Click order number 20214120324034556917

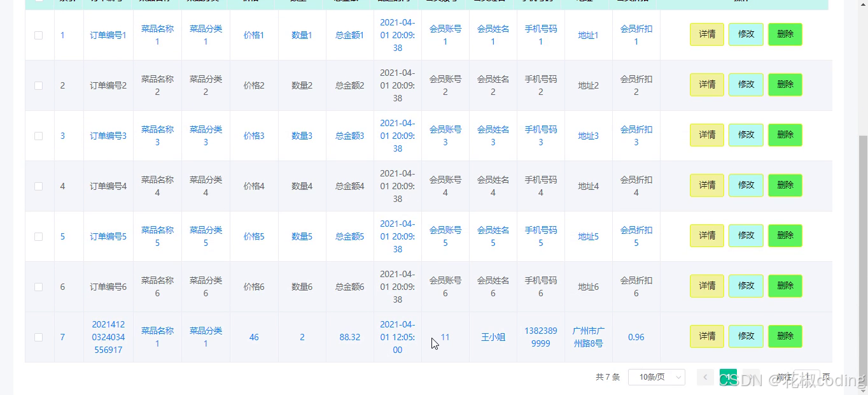(x=108, y=337)
